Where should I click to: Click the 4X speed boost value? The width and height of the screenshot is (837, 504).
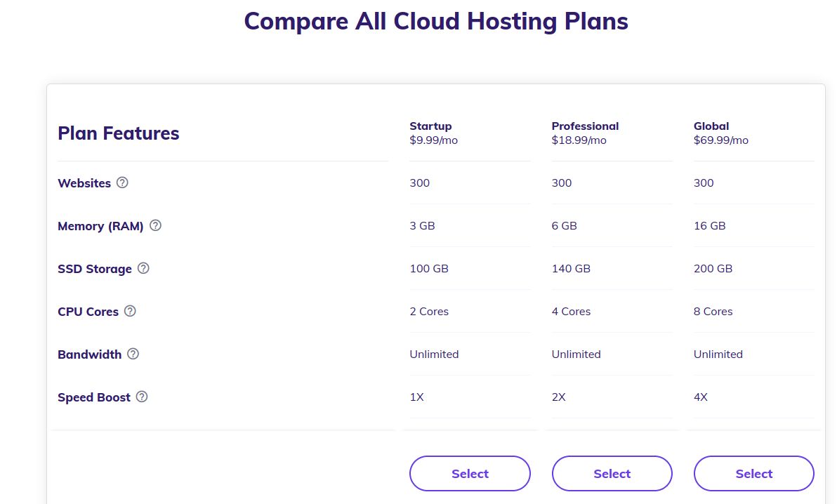[701, 397]
